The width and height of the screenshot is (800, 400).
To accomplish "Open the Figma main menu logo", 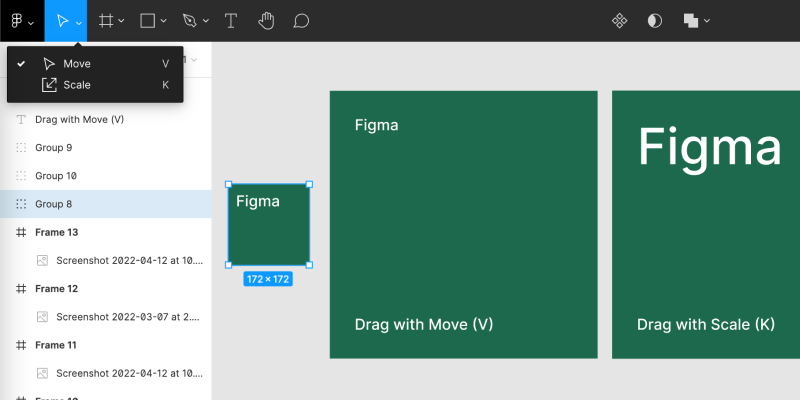I will [17, 21].
